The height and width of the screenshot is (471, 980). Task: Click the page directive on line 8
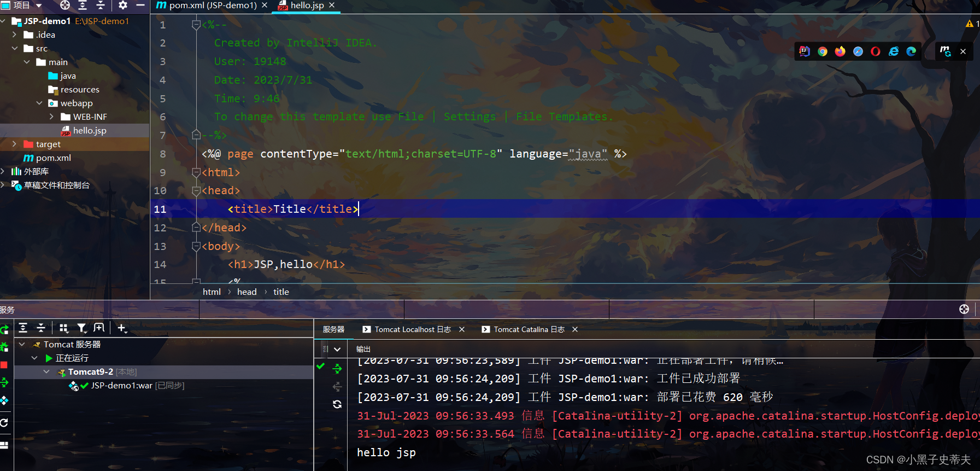coord(414,154)
